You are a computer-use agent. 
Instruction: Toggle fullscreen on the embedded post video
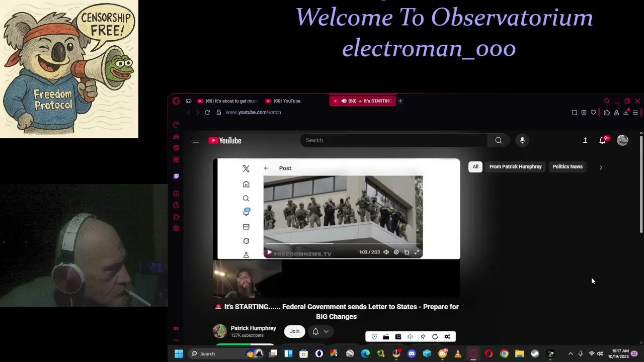[x=417, y=252]
